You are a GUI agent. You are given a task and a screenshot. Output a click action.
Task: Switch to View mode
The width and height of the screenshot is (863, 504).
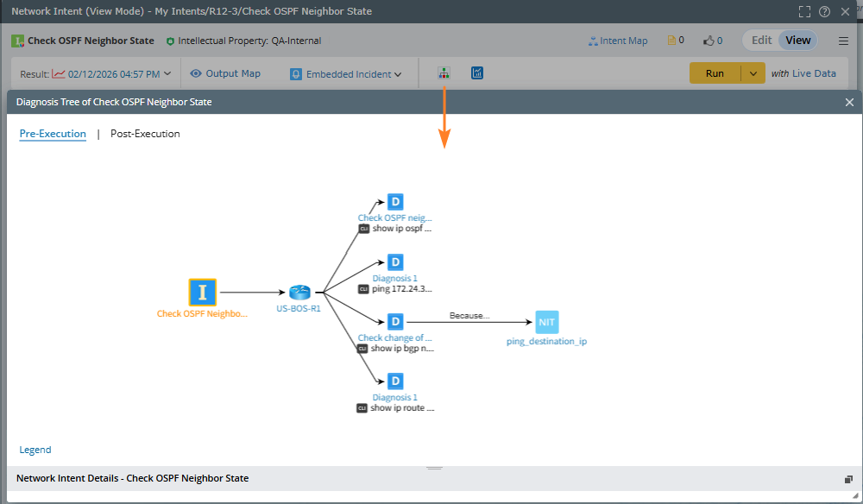coord(797,41)
